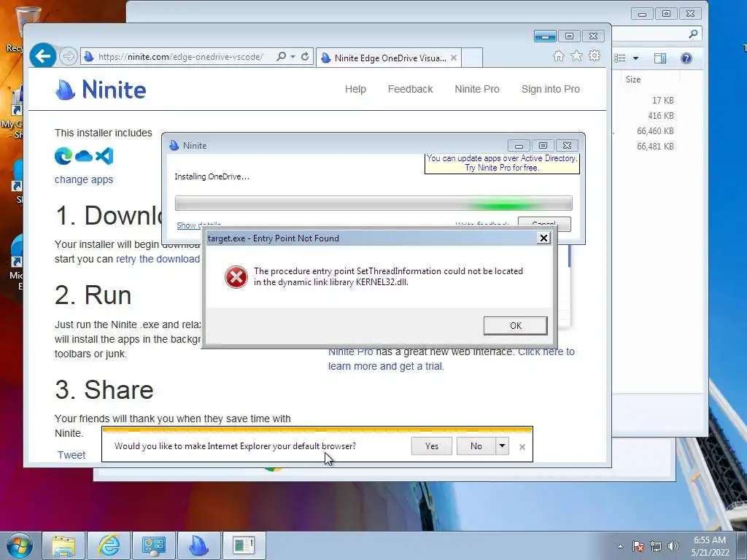Click the Internet Explorer back arrow button

pyautogui.click(x=43, y=56)
